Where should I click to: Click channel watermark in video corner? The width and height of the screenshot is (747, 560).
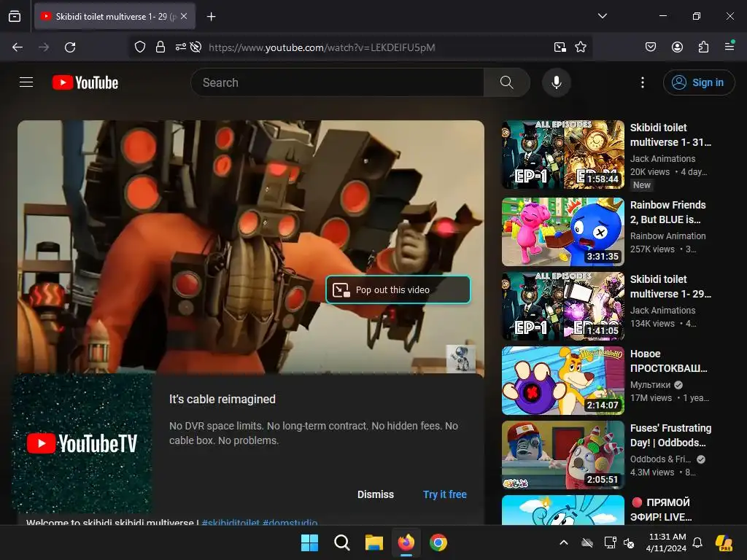click(x=460, y=359)
